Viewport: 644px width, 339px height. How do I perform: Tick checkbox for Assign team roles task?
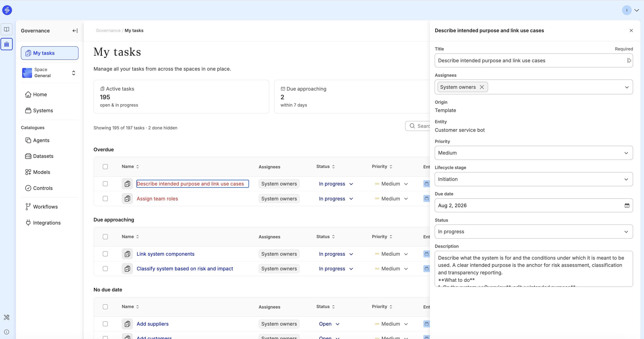[105, 199]
